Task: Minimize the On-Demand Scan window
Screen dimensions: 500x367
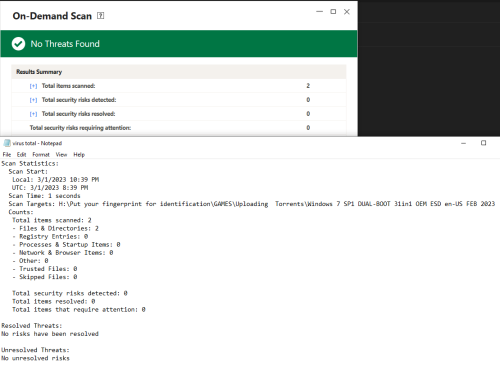Action: [319, 12]
